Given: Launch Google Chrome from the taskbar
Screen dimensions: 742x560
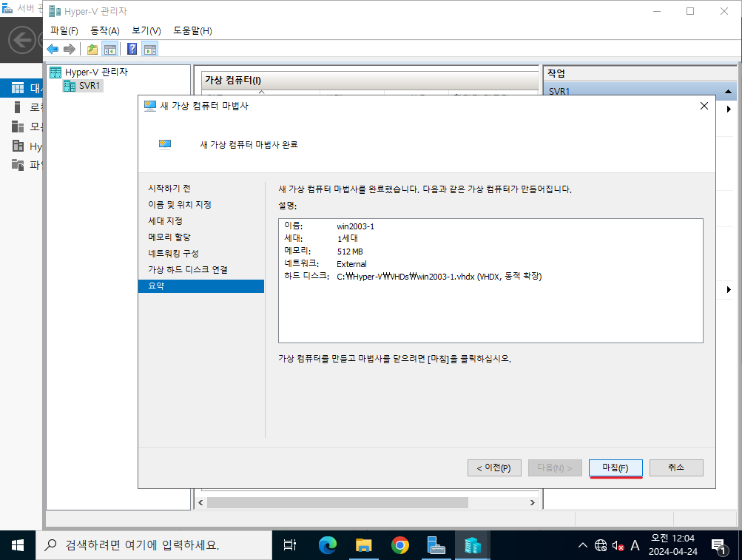Looking at the screenshot, I should (400, 545).
